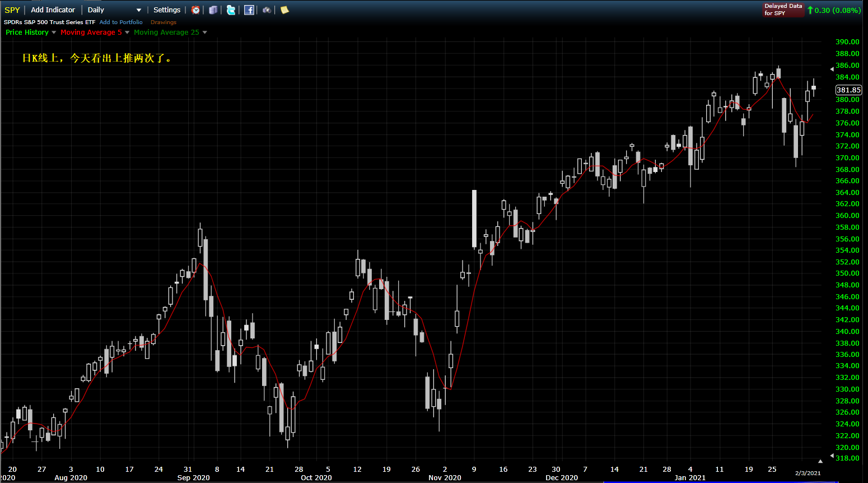Image resolution: width=868 pixels, height=483 pixels.
Task: Open the Add Indicator menu
Action: pos(53,10)
